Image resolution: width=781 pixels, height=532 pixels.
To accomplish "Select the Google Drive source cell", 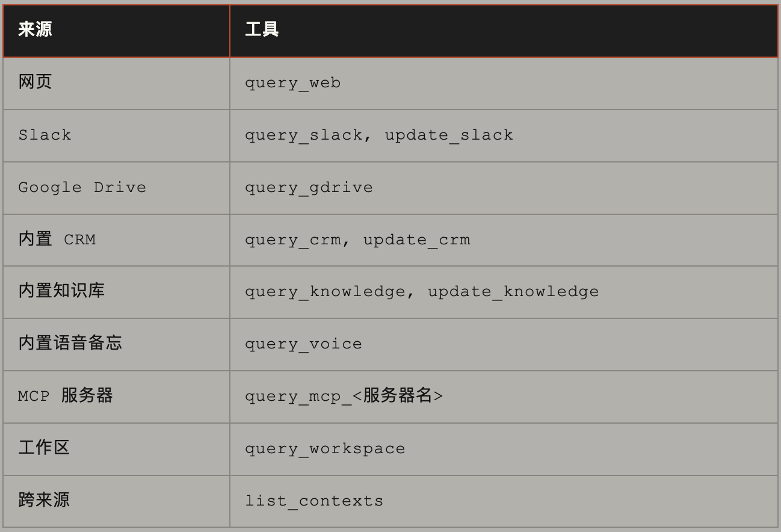I will (82, 187).
